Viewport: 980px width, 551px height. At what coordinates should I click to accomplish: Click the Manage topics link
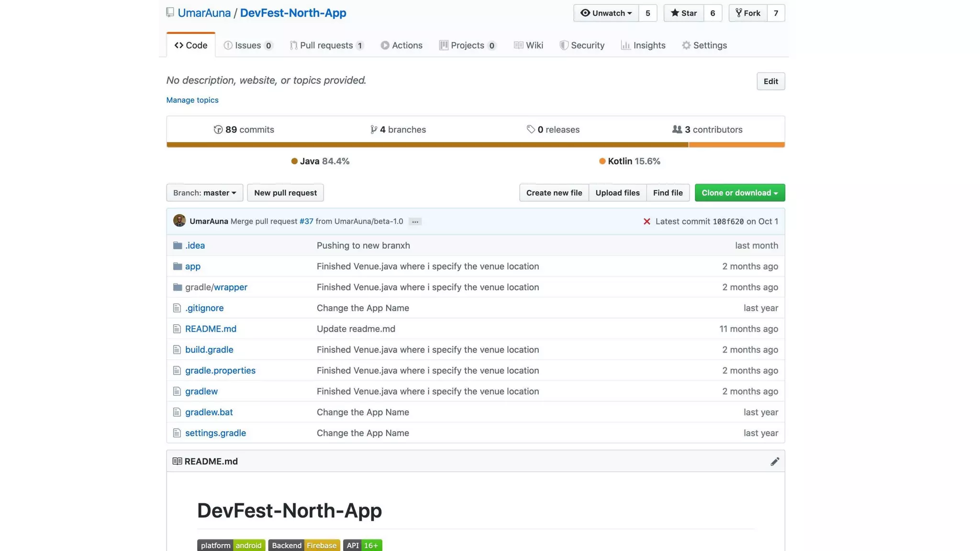click(x=192, y=100)
